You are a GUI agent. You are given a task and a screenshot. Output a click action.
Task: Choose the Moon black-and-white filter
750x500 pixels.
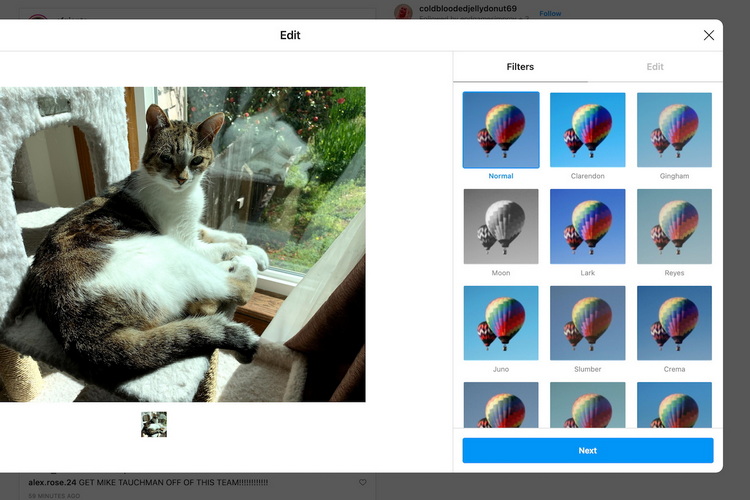coord(501,226)
